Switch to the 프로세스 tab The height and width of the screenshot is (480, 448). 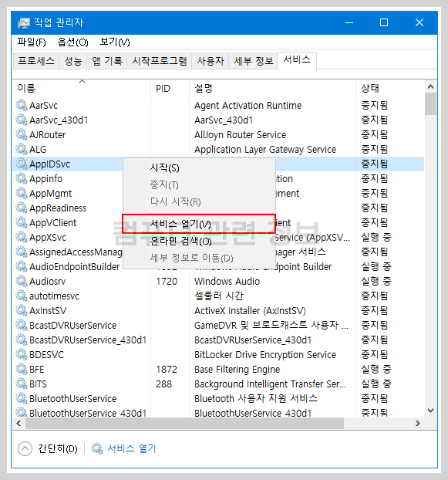tap(36, 61)
